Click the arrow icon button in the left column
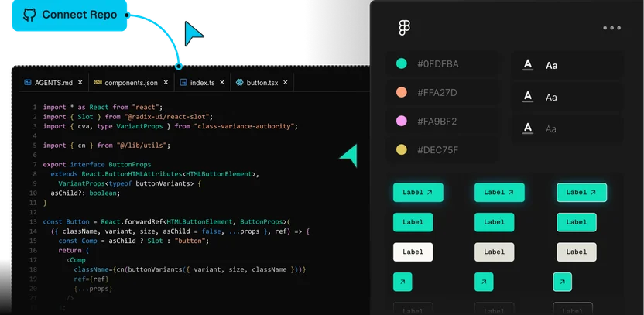 [x=402, y=282]
